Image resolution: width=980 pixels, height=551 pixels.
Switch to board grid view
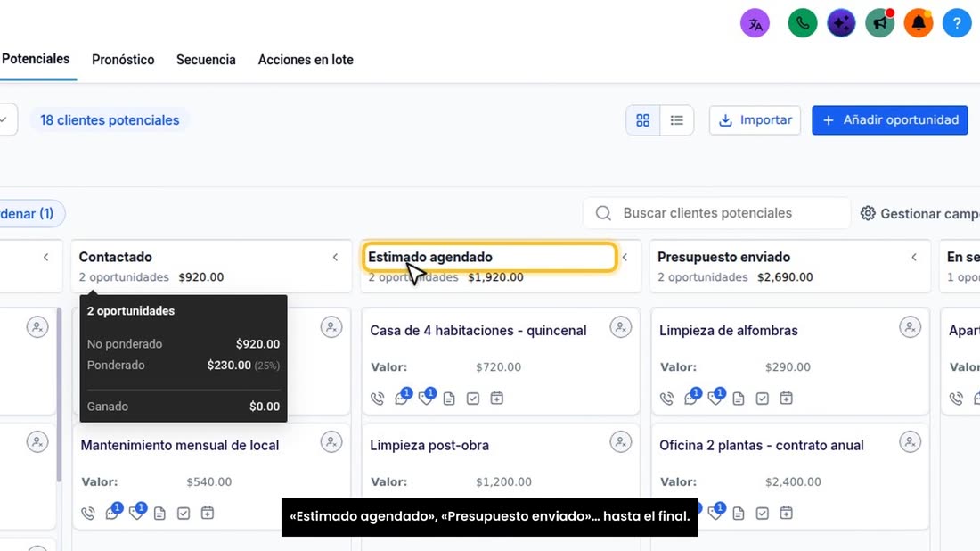[642, 120]
